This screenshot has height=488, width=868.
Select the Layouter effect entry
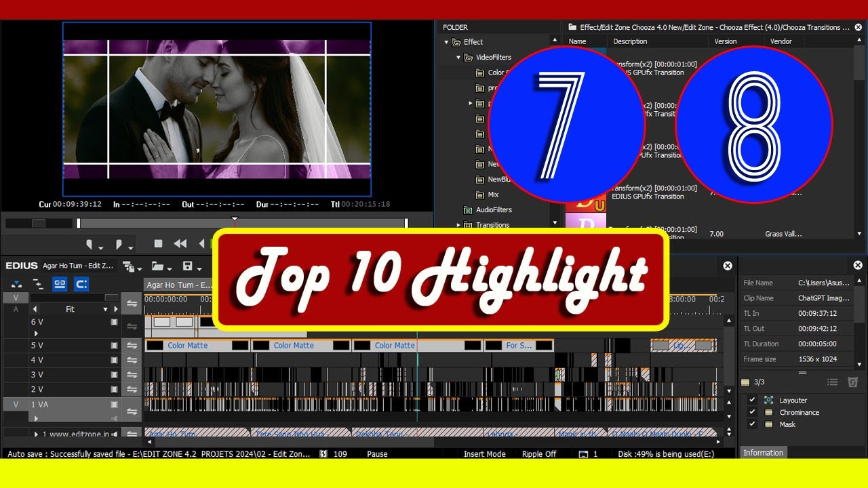pyautogui.click(x=793, y=401)
